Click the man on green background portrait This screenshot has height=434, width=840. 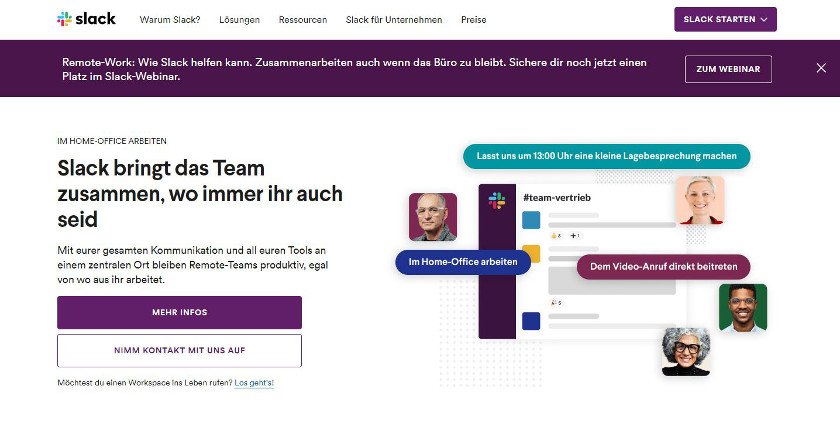pyautogui.click(x=742, y=308)
